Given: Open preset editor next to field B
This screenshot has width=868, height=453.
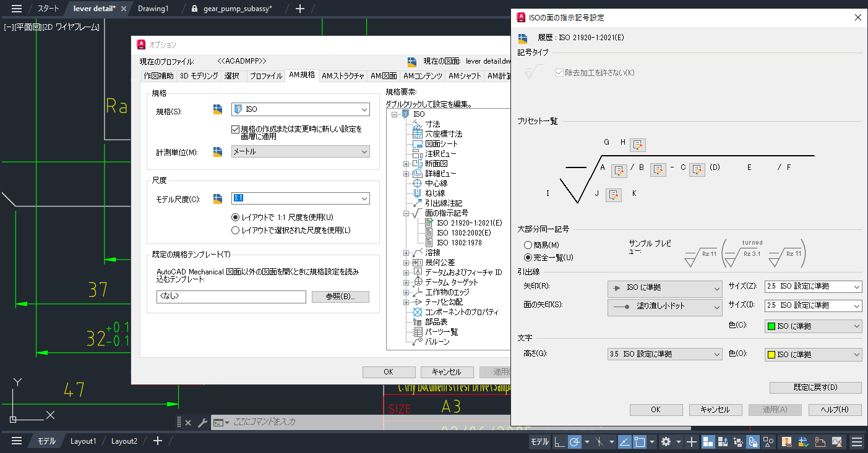Looking at the screenshot, I should (x=658, y=170).
